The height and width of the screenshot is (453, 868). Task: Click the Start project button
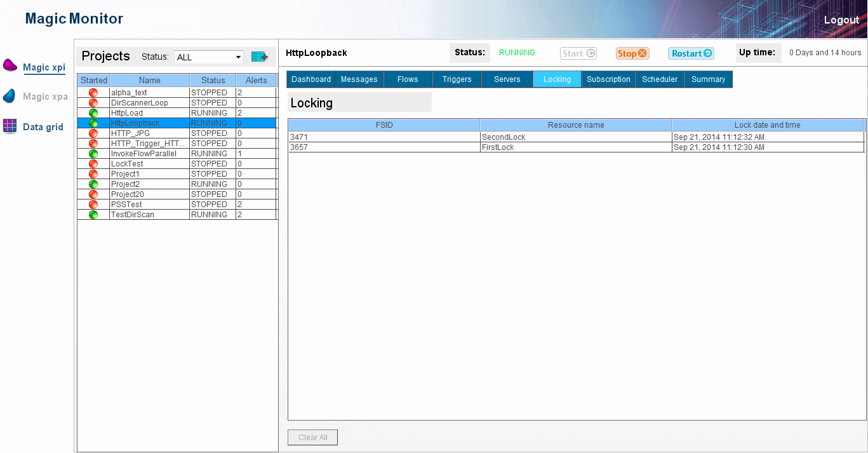578,53
